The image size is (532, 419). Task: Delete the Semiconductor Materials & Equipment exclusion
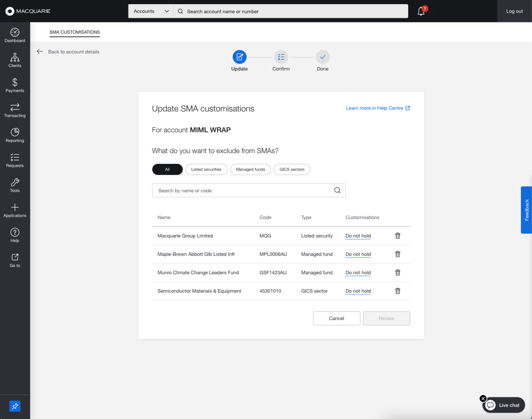(x=398, y=291)
